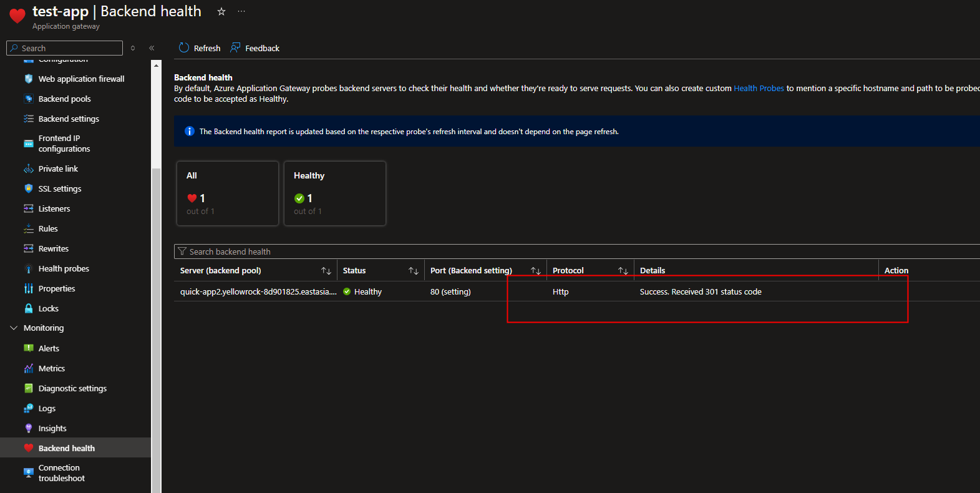Click the Feedback button
This screenshot has height=493, width=980.
point(255,48)
